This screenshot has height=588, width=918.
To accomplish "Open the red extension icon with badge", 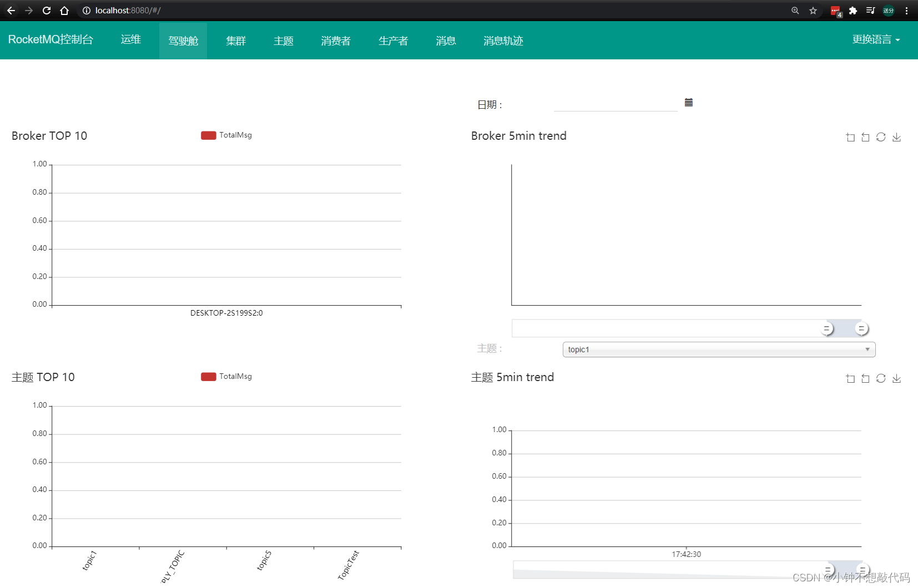I will [x=836, y=11].
